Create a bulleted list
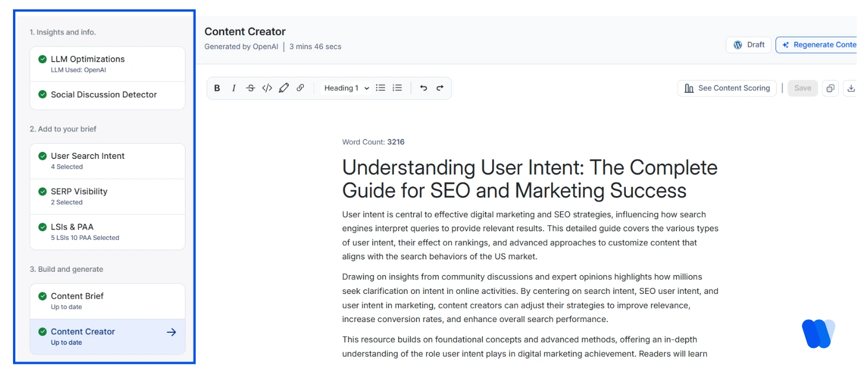868x382 pixels. [381, 88]
